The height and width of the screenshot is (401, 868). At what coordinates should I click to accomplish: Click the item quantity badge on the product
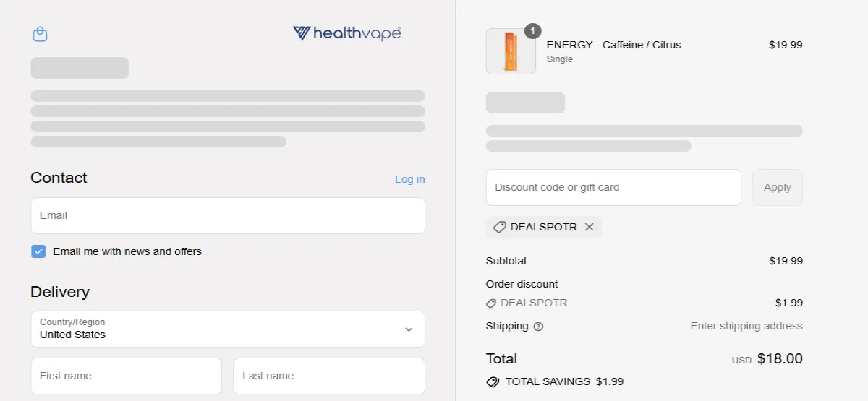[532, 31]
